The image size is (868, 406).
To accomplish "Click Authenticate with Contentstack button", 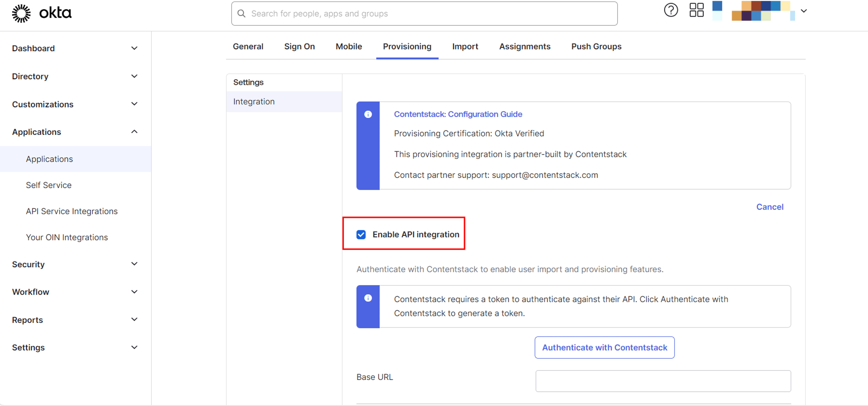I will click(x=604, y=348).
